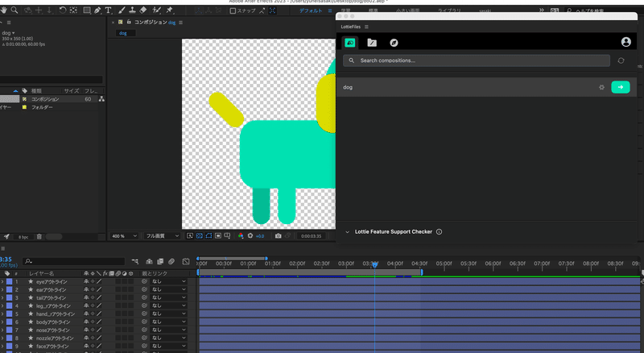The height and width of the screenshot is (353, 644).
Task: Open the show channel RGB color icon
Action: pos(241,236)
